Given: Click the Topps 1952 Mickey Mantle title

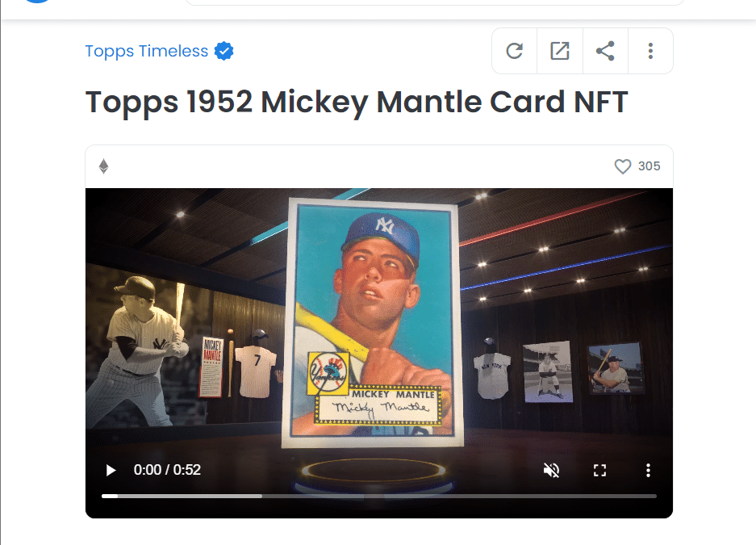Looking at the screenshot, I should (x=357, y=103).
